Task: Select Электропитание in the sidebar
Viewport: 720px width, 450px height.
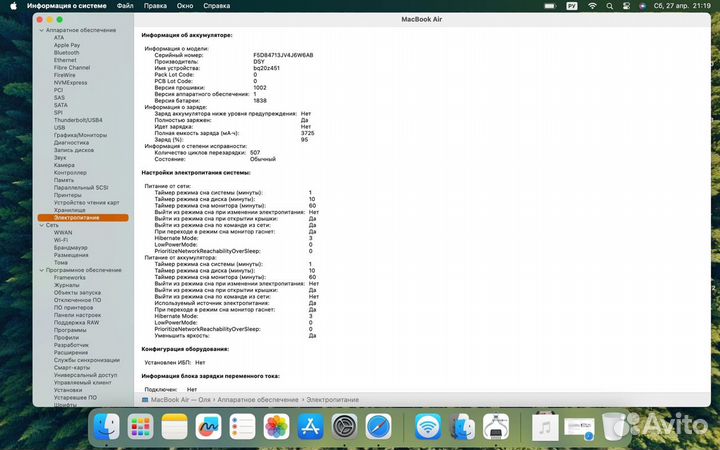Action: tap(83, 218)
